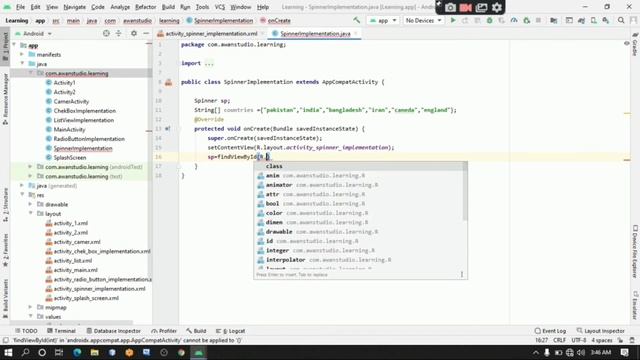640x360 pixels.
Task: Attach debugger to Android process icon
Action: 527,20
